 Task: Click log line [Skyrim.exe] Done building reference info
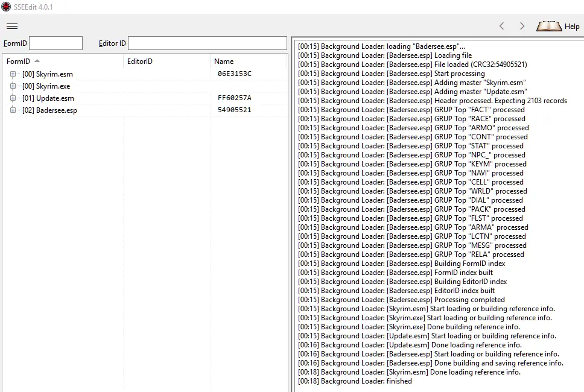click(x=409, y=327)
